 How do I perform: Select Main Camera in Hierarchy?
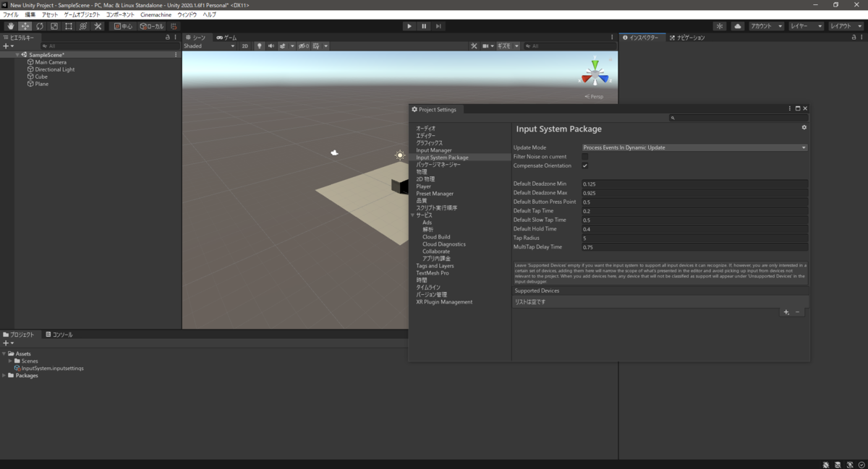tap(50, 62)
